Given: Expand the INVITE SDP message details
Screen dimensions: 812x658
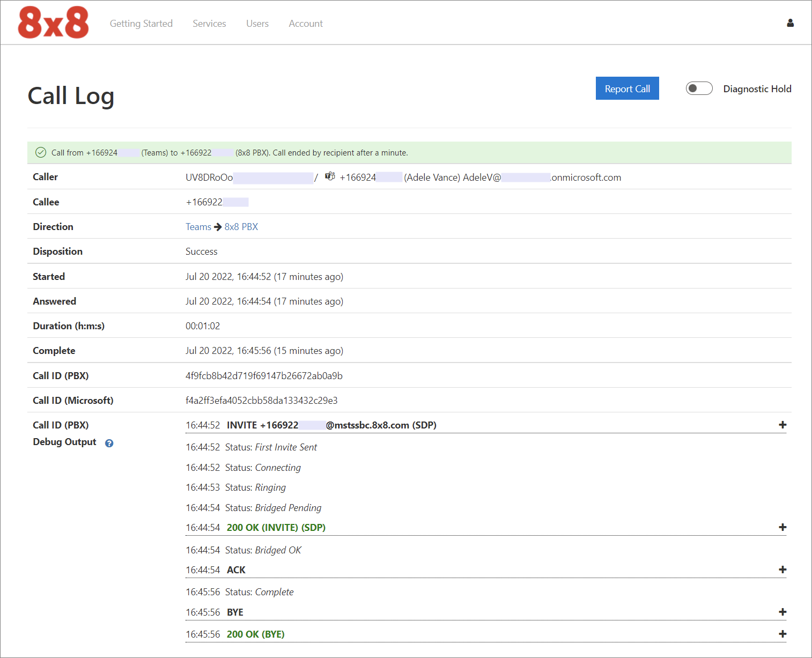Looking at the screenshot, I should [783, 425].
